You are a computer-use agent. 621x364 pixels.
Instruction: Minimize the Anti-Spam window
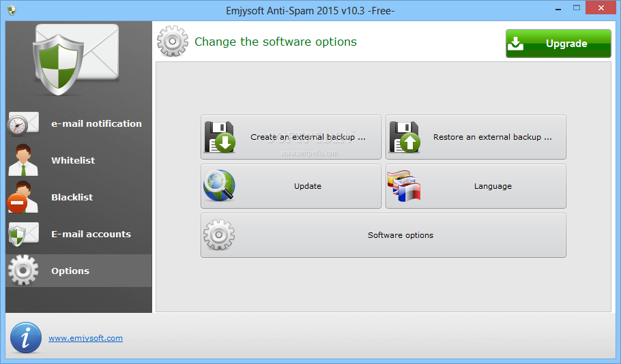tap(558, 9)
